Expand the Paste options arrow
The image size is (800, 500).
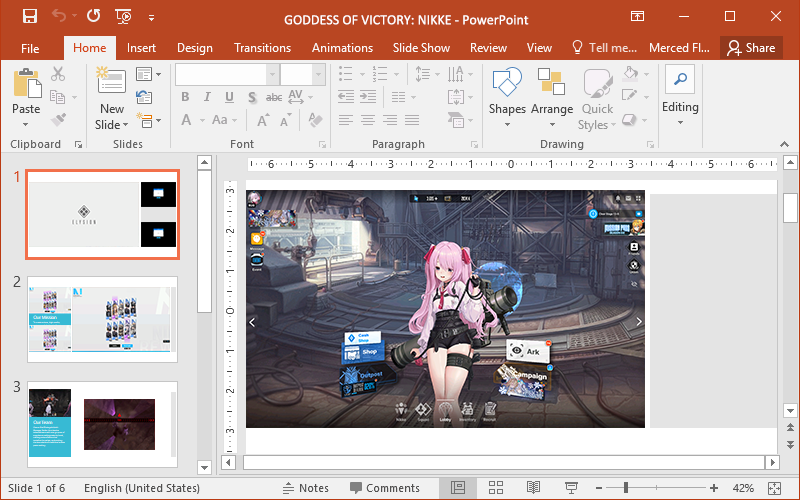[x=26, y=124]
